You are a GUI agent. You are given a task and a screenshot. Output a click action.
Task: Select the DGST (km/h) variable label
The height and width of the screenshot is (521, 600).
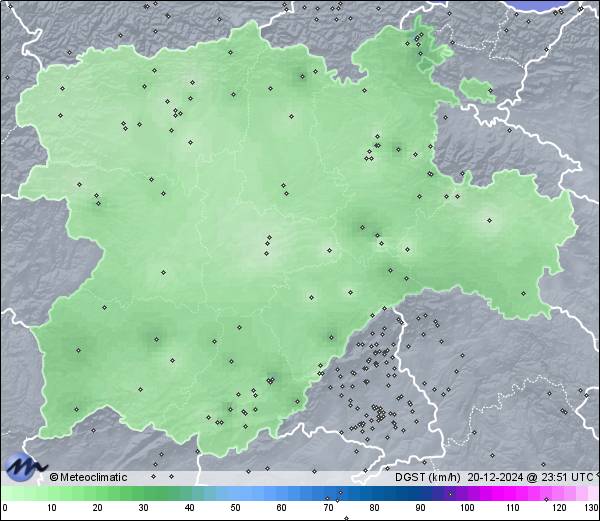coord(428,477)
